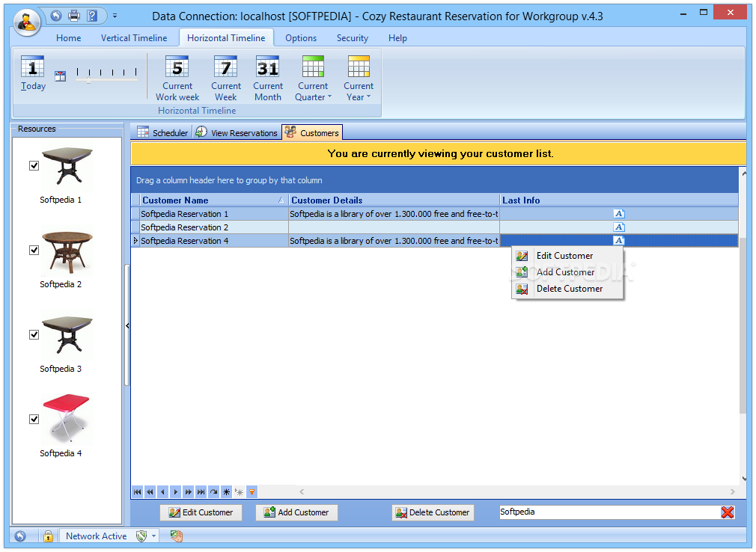Viewport: 756px width, 552px height.
Task: Click the Softpedia 3 table thumbnail
Action: (x=67, y=335)
